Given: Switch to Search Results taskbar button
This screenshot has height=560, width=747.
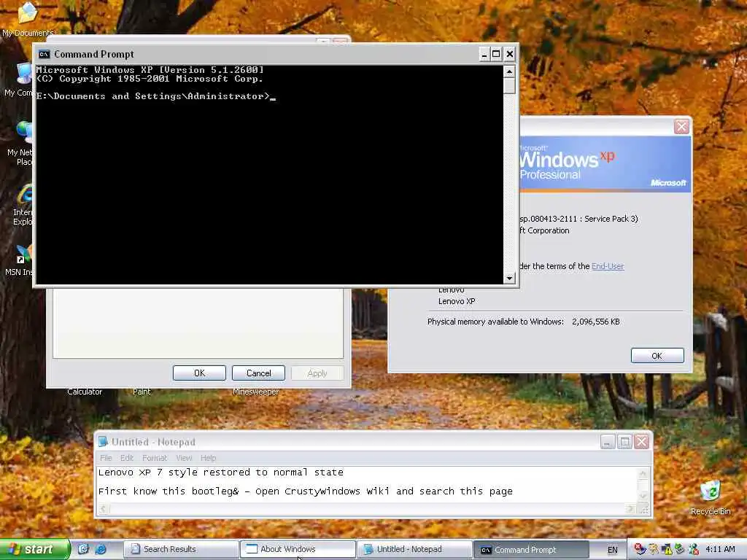Looking at the screenshot, I should pos(181,549).
